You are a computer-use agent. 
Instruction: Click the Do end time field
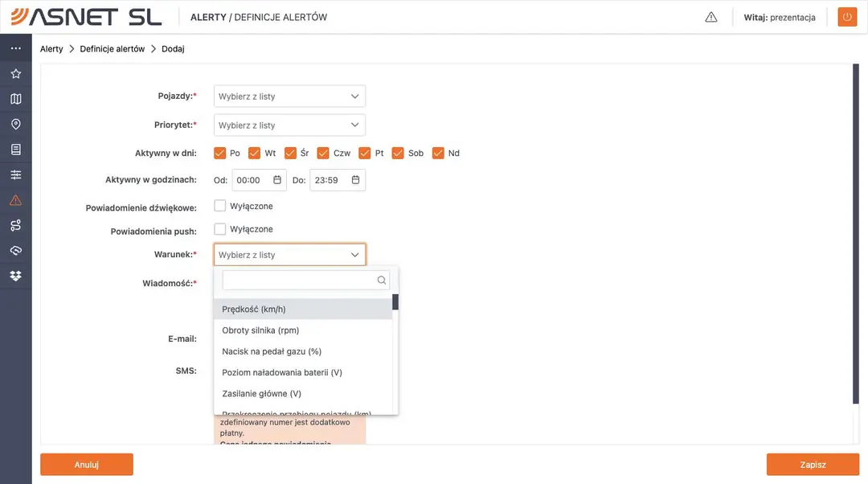[337, 180]
